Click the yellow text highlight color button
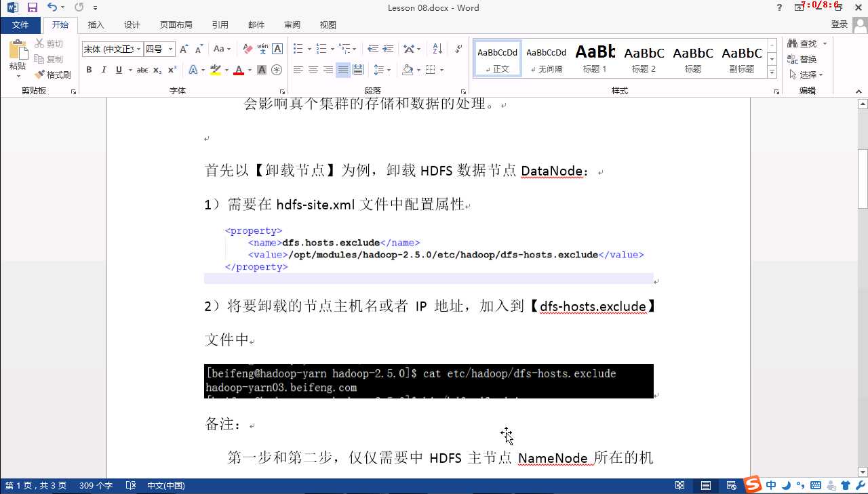Viewport: 868px width, 494px height. point(215,70)
